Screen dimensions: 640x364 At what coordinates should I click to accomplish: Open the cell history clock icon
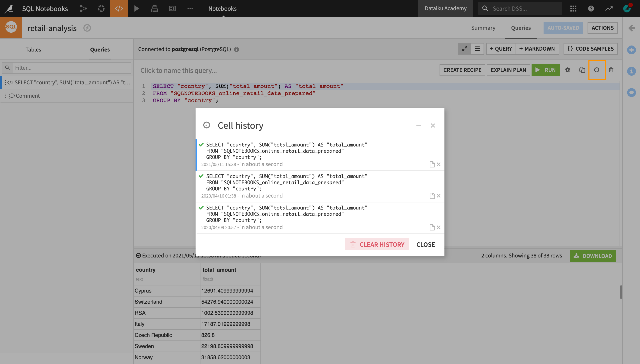(x=597, y=70)
